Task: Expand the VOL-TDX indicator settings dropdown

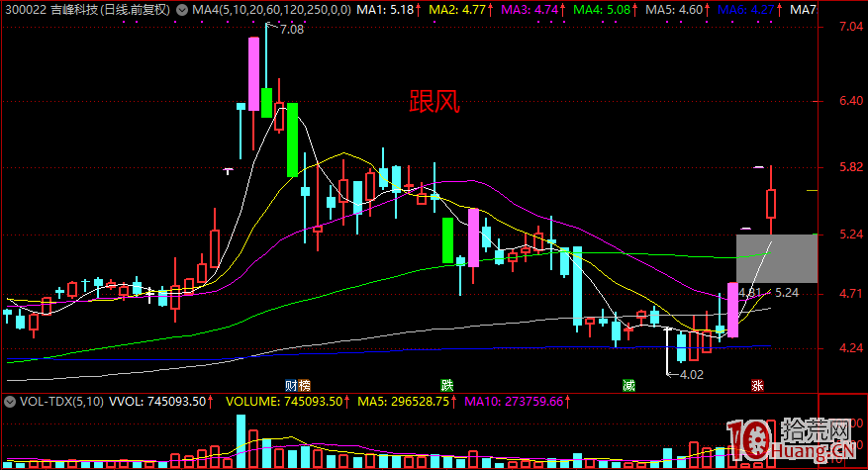Action: point(10,402)
